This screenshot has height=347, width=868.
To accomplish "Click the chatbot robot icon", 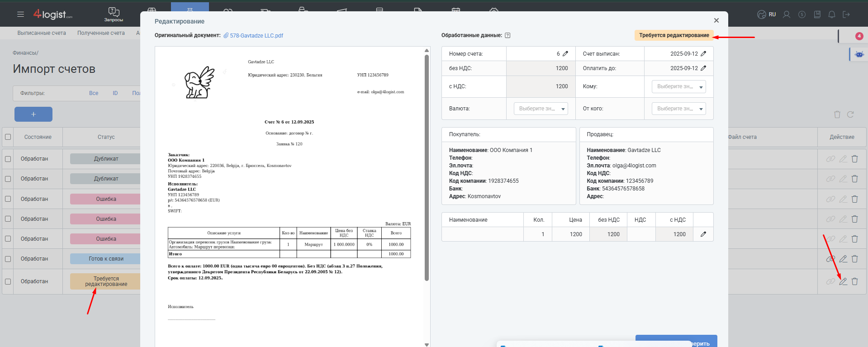I will [859, 54].
